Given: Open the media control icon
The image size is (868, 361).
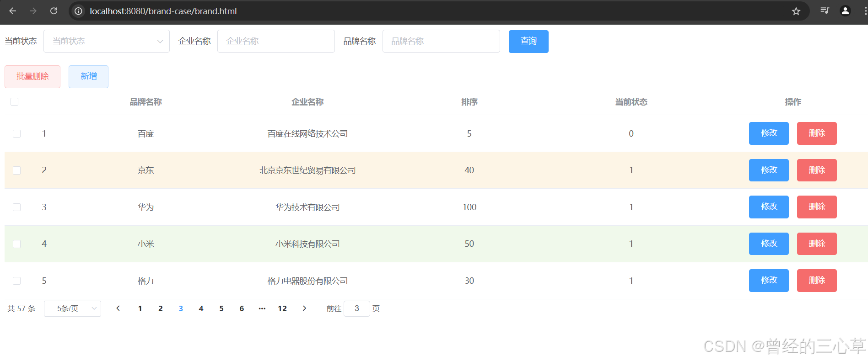Looking at the screenshot, I should tap(825, 11).
